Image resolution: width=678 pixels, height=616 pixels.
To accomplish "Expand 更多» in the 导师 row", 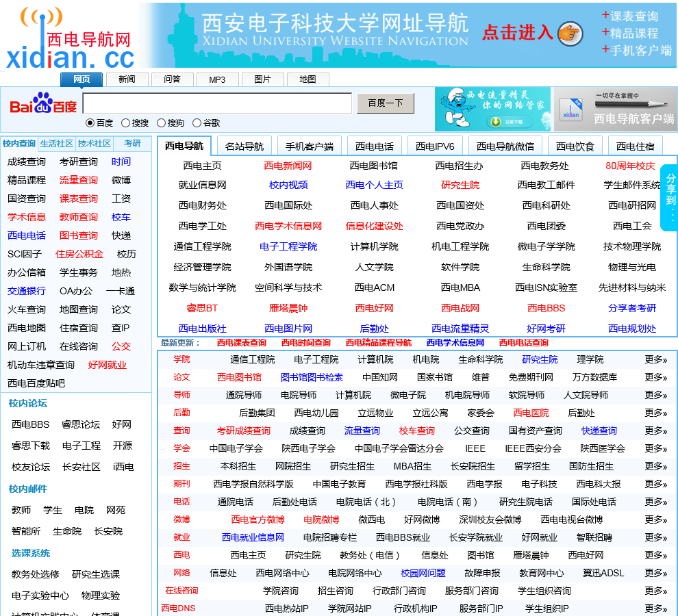I will (x=656, y=395).
